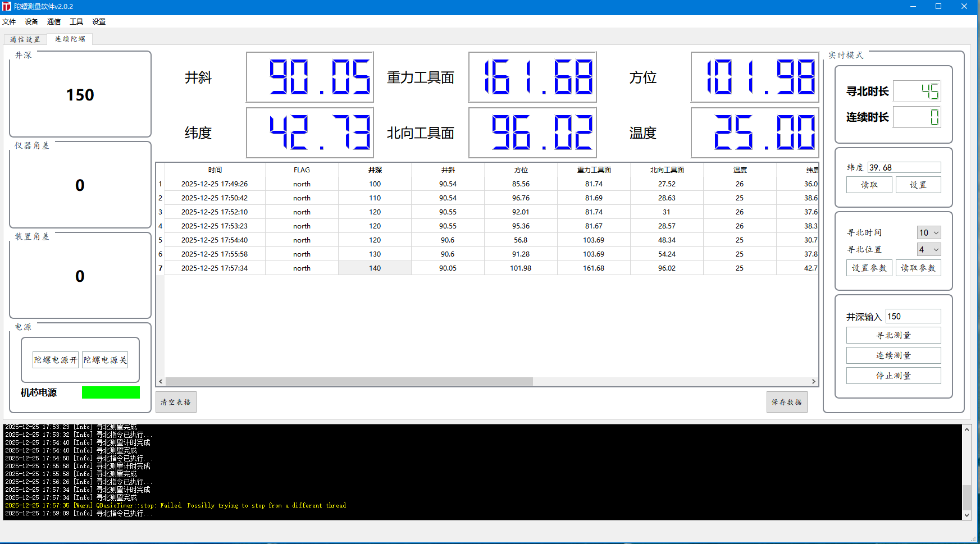The width and height of the screenshot is (980, 544).
Task: Open the 文件 menu
Action: pyautogui.click(x=9, y=21)
